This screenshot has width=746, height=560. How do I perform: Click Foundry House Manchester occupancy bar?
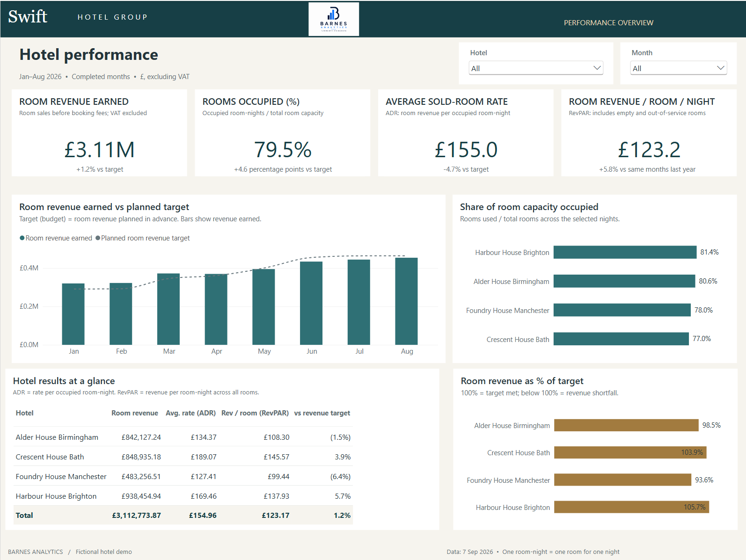tap(622, 310)
